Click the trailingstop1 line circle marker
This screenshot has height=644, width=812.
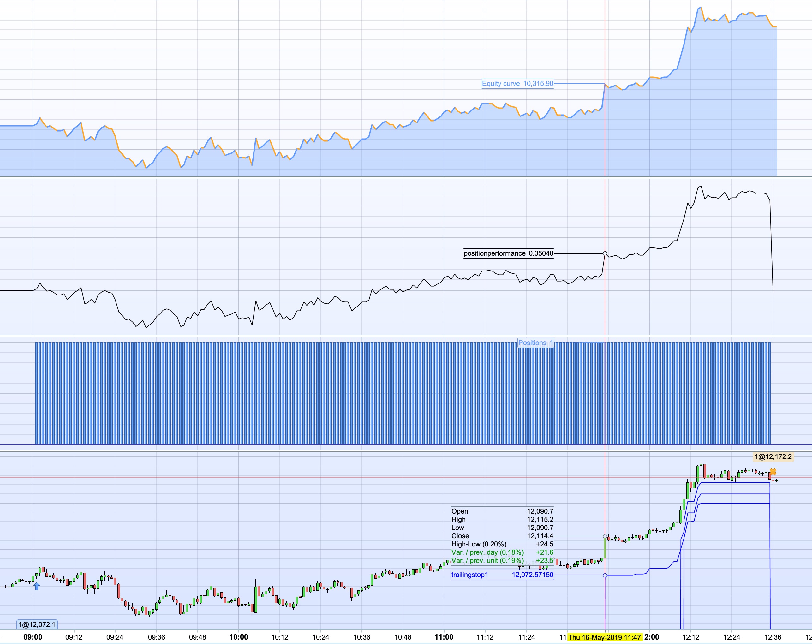(605, 575)
